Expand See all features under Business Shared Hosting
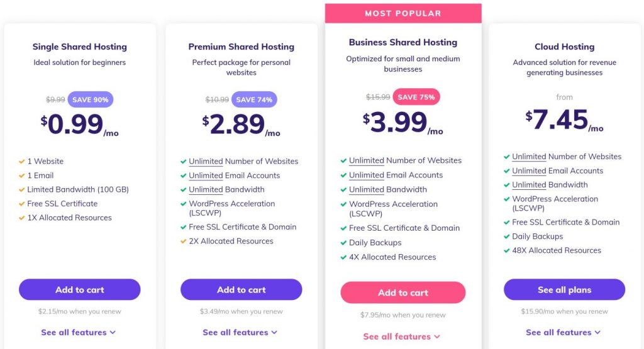This screenshot has height=349, width=644. point(402,336)
